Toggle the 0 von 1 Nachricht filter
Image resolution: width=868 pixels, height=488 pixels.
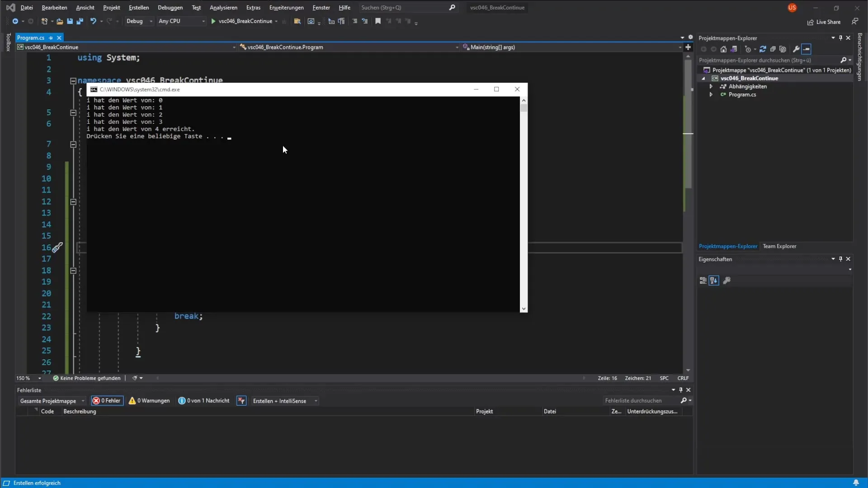click(x=204, y=401)
